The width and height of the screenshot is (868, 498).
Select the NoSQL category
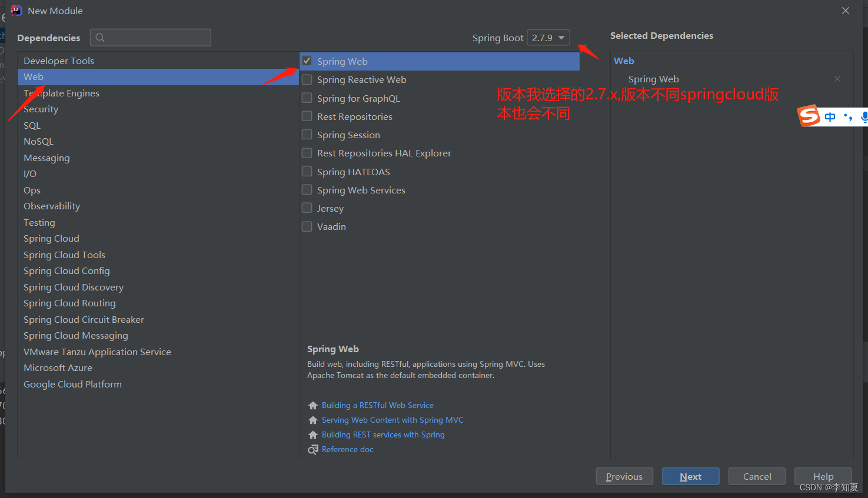coord(158,142)
